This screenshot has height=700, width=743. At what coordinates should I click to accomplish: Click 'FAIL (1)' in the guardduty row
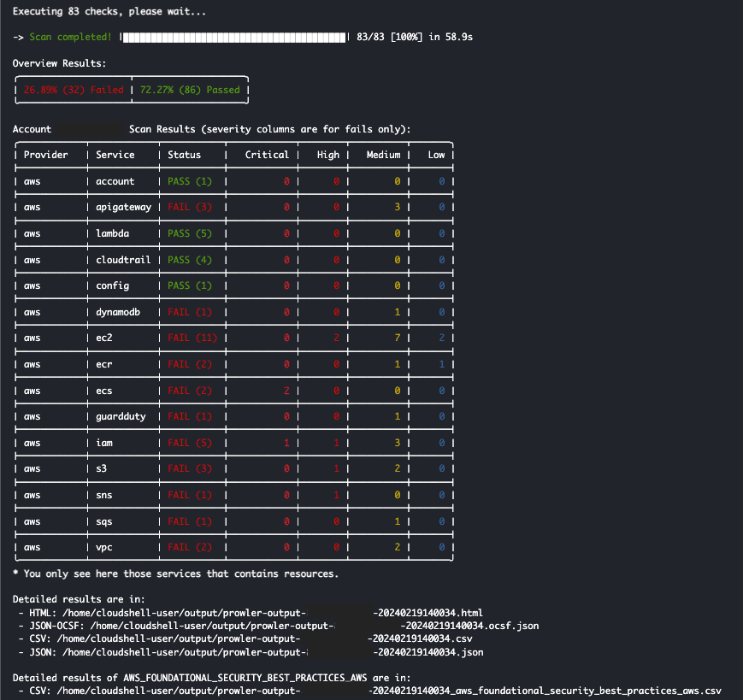(190, 416)
